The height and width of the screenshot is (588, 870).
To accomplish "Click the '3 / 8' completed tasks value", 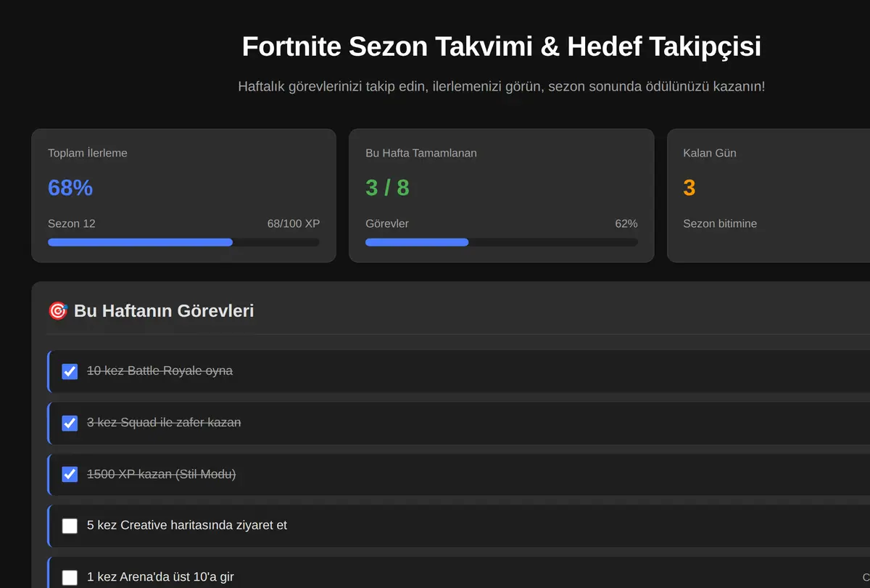I will click(x=387, y=188).
